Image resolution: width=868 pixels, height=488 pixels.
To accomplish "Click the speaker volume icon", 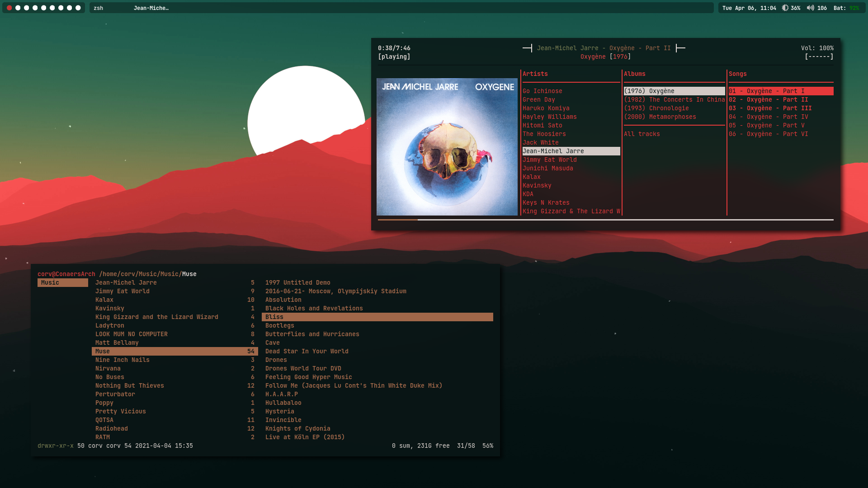I will tap(811, 8).
